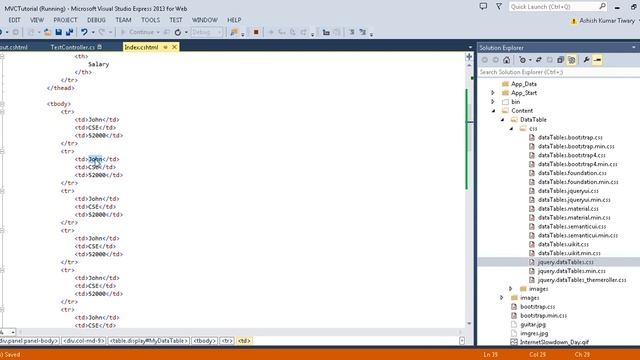Click Collapse All icon in Solution Explorer

pyautogui.click(x=560, y=60)
